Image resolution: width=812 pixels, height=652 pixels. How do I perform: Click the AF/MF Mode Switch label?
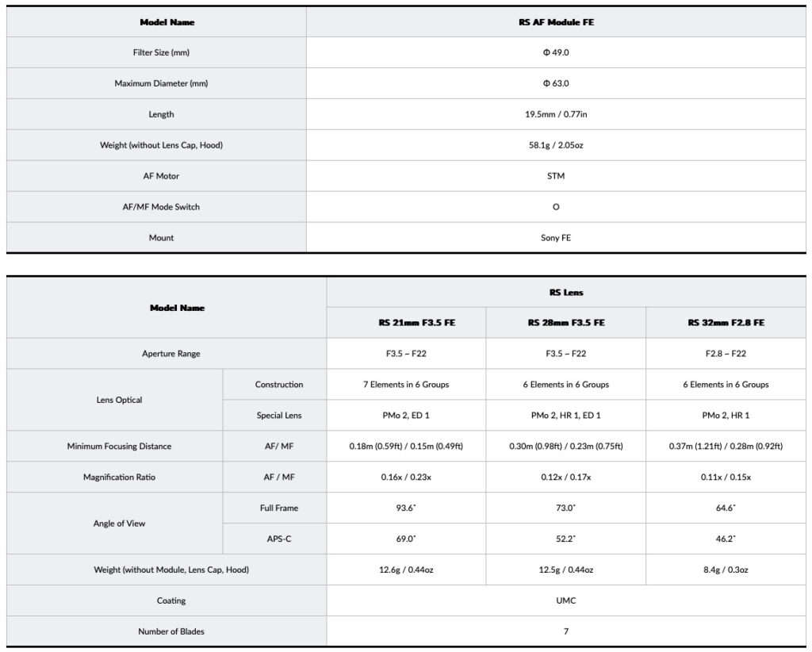pyautogui.click(x=161, y=207)
